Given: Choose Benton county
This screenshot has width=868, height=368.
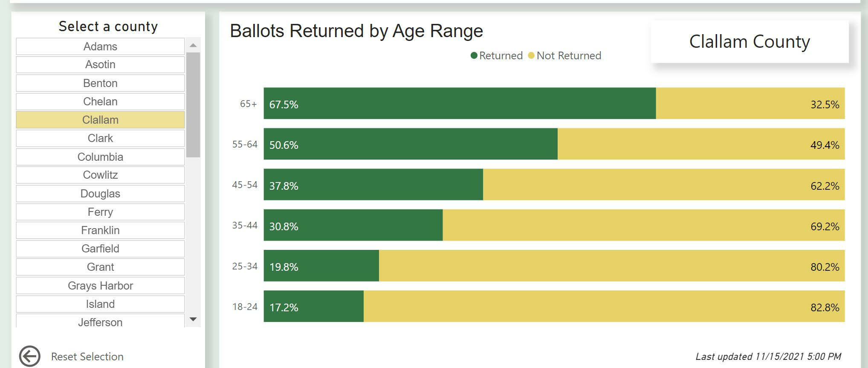Looking at the screenshot, I should (100, 83).
